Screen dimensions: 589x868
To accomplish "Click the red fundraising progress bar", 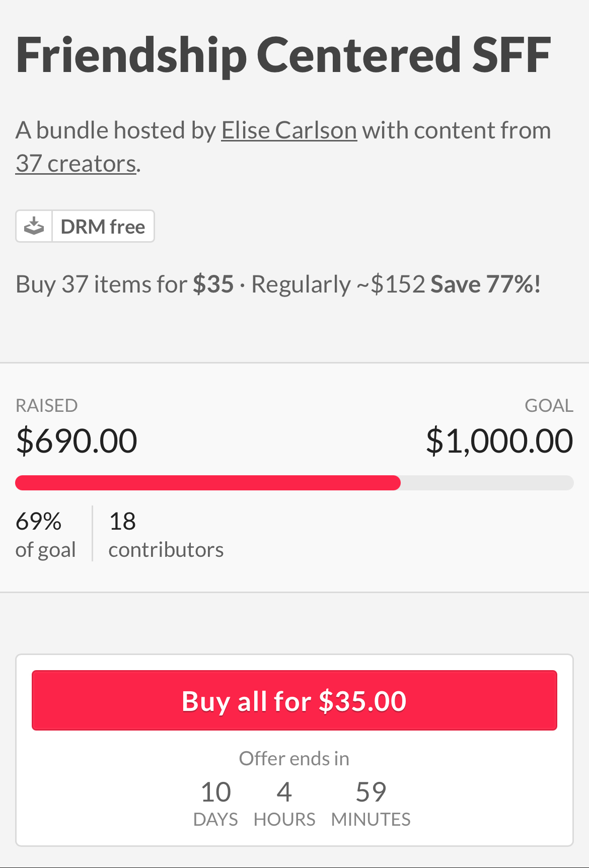I will [x=207, y=483].
